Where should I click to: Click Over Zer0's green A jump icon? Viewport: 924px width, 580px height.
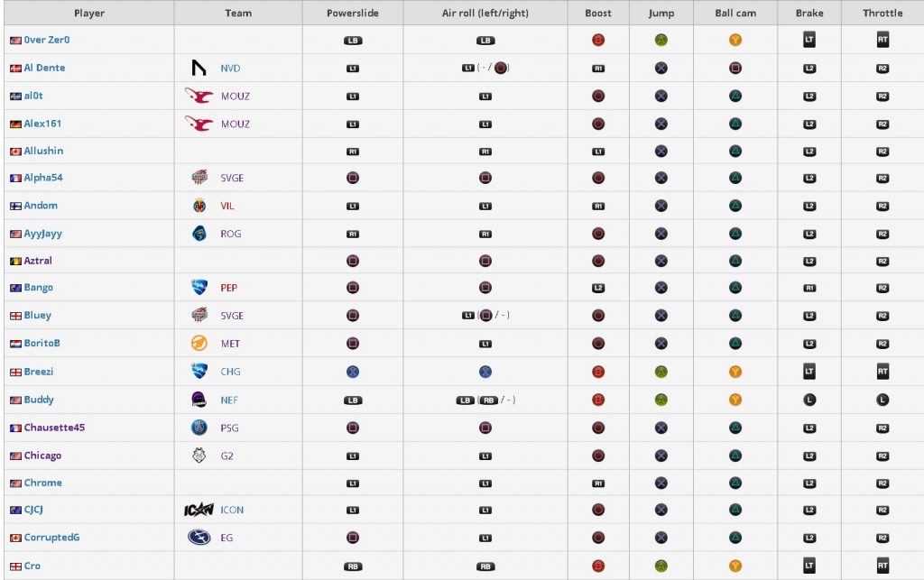pos(661,40)
